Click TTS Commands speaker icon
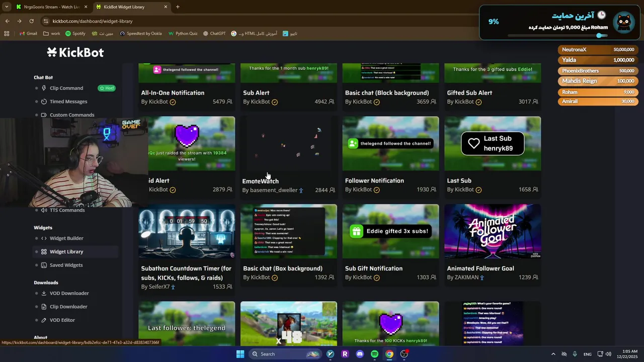This screenshot has width=644, height=362. pyautogui.click(x=44, y=210)
